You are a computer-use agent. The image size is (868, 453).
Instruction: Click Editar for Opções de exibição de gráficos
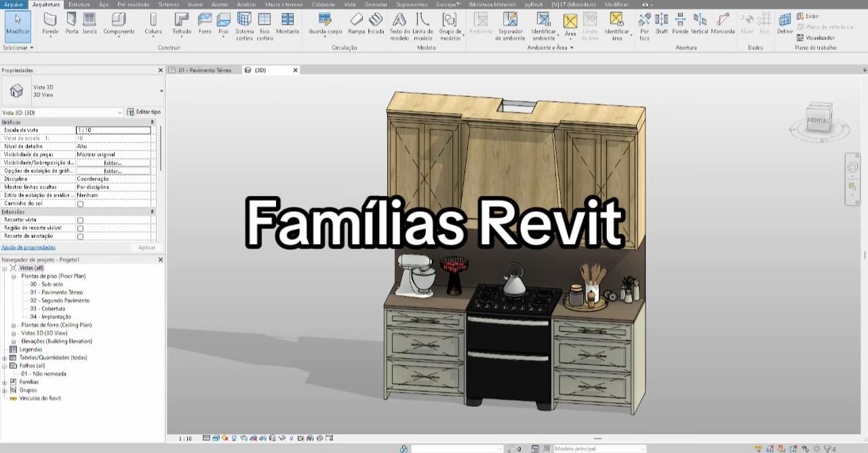click(113, 171)
